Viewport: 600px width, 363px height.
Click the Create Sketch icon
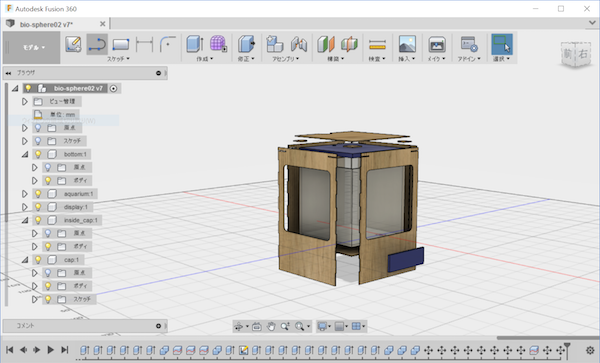pyautogui.click(x=73, y=44)
